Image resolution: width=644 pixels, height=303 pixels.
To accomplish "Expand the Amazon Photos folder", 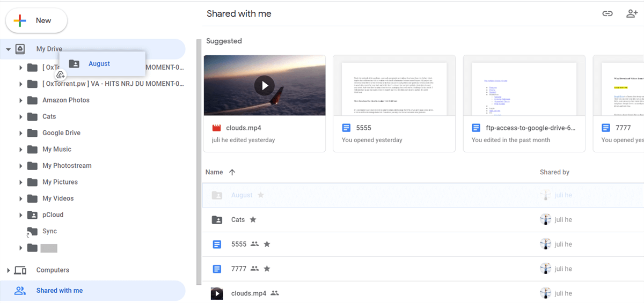I will 21,100.
